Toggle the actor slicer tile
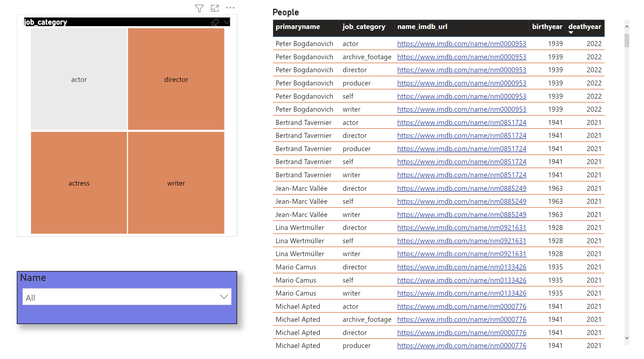This screenshot has height=359, width=644. coord(79,79)
